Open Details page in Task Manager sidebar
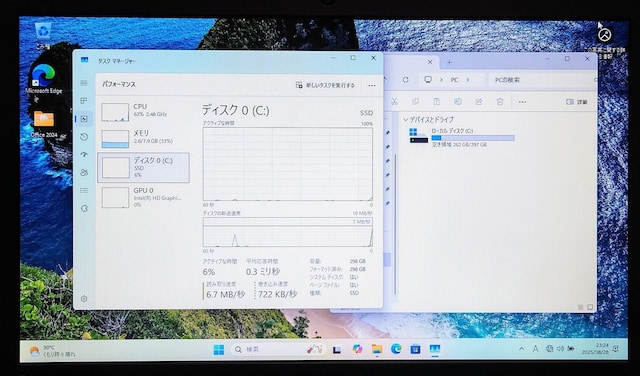Screen dimensions: 640x376 [x=84, y=190]
